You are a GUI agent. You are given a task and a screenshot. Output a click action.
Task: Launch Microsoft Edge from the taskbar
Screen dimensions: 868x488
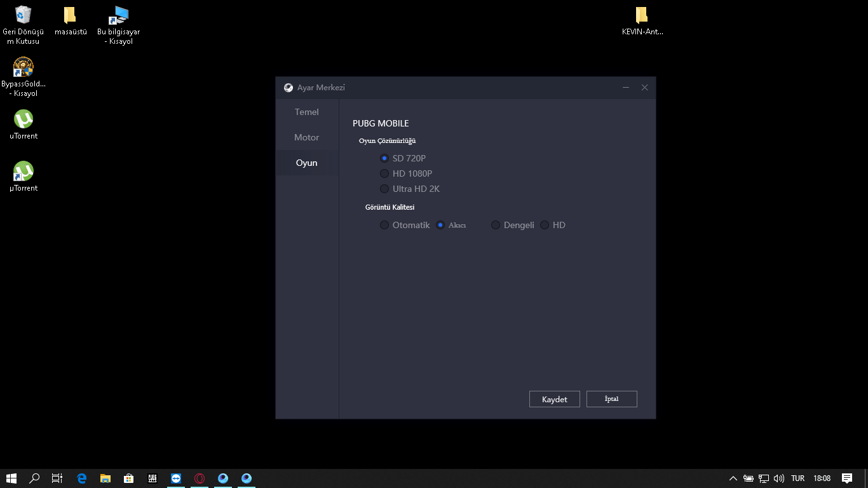[x=82, y=478]
